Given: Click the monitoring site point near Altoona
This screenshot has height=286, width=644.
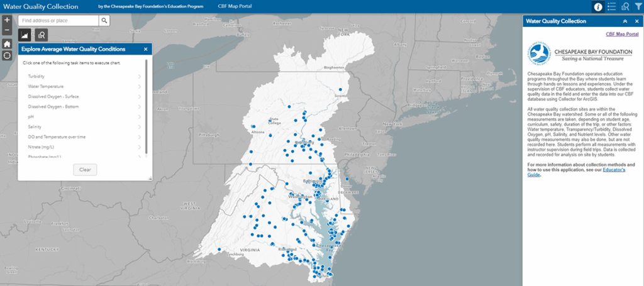Looking at the screenshot, I should pos(253,126).
